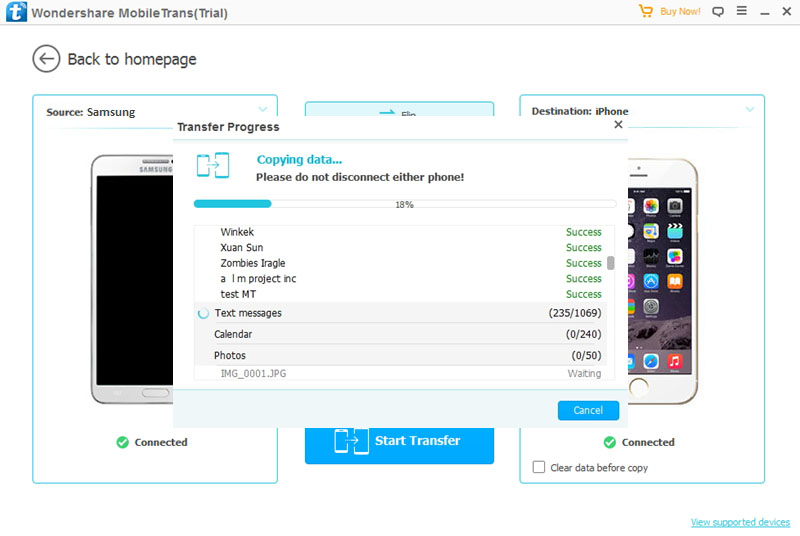800x536 pixels.
Task: Select contact Zombies Iragle
Action: click(253, 263)
